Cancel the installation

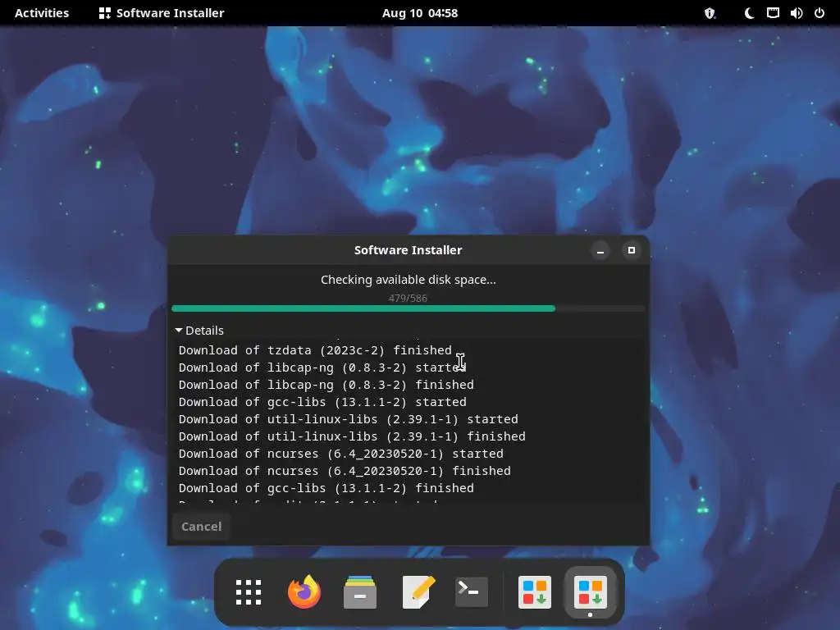pos(202,527)
